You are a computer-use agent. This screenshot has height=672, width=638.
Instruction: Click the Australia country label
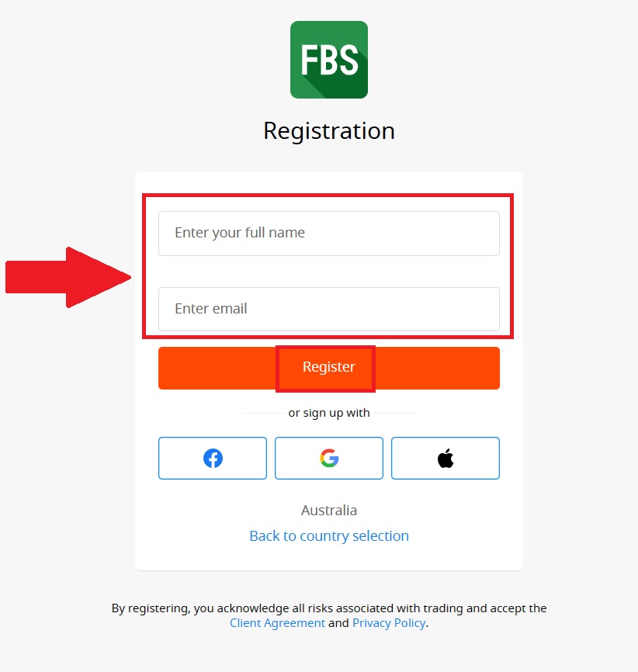click(329, 511)
